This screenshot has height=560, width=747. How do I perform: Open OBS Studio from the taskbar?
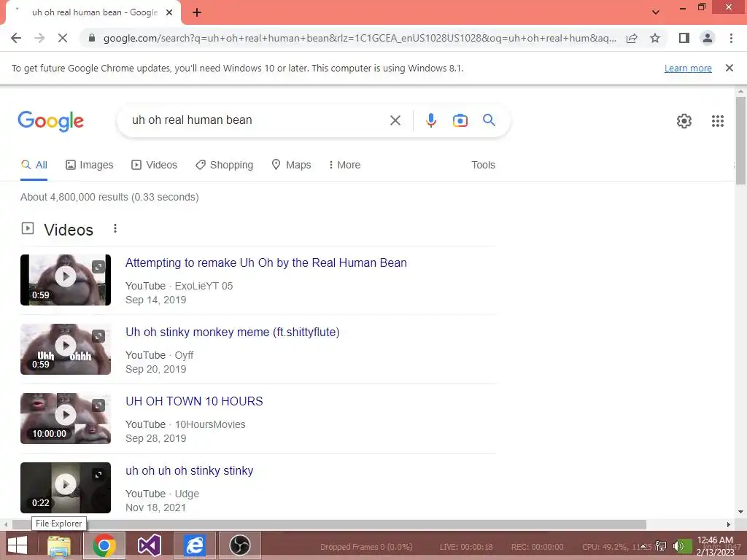pyautogui.click(x=239, y=545)
